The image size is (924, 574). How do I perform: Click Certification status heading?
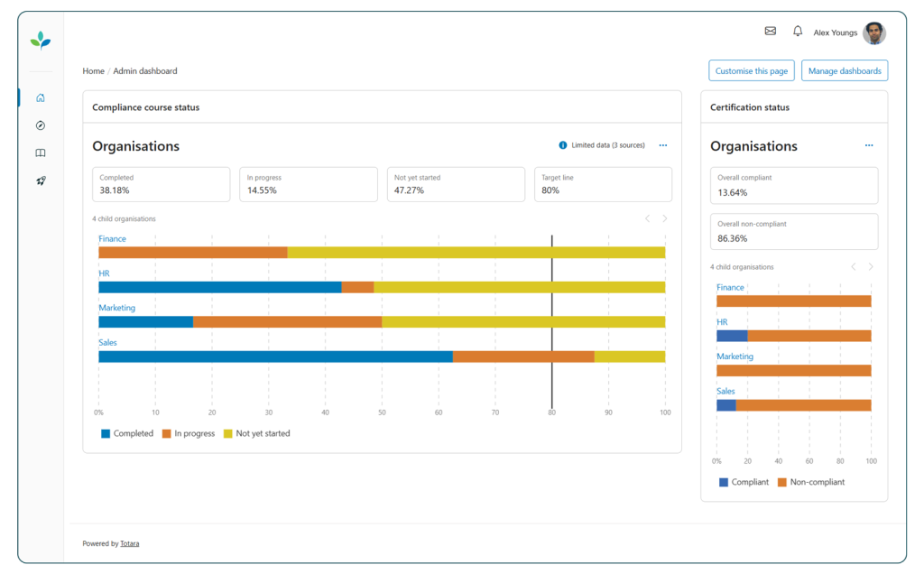pos(750,107)
